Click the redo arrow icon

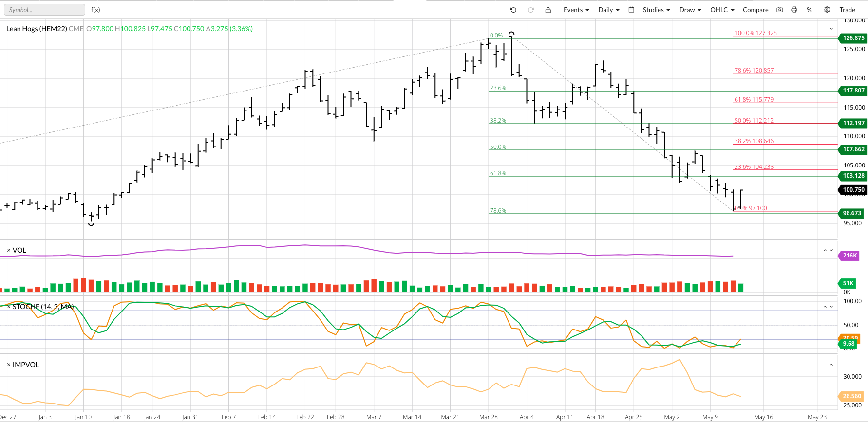[x=531, y=10]
